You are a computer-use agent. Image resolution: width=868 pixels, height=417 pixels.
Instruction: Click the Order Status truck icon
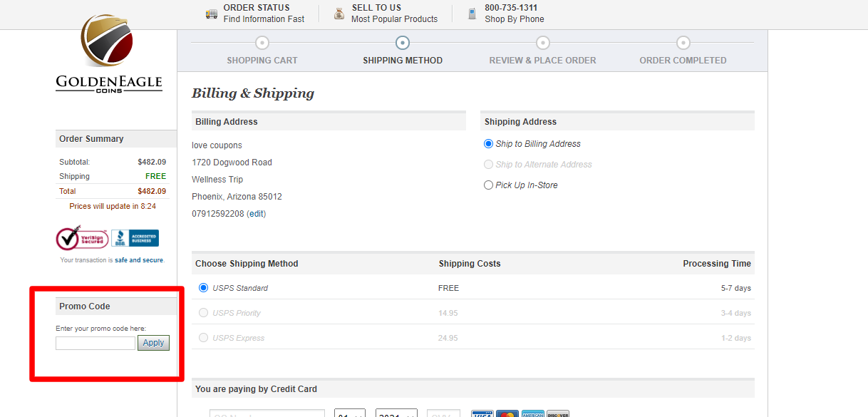pyautogui.click(x=212, y=14)
